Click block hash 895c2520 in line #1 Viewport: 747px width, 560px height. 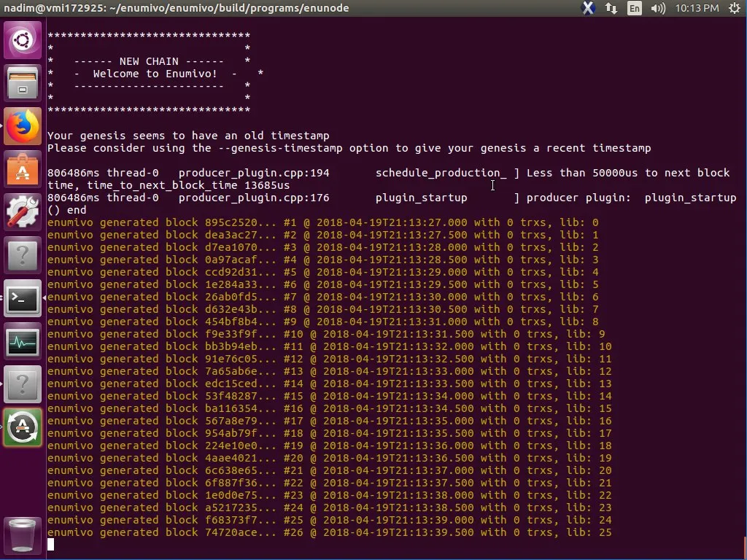(231, 222)
